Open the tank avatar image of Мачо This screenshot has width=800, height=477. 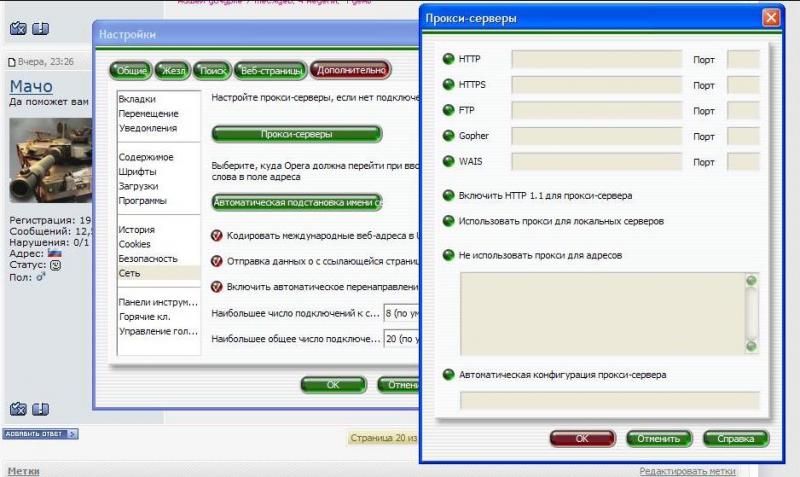50,161
